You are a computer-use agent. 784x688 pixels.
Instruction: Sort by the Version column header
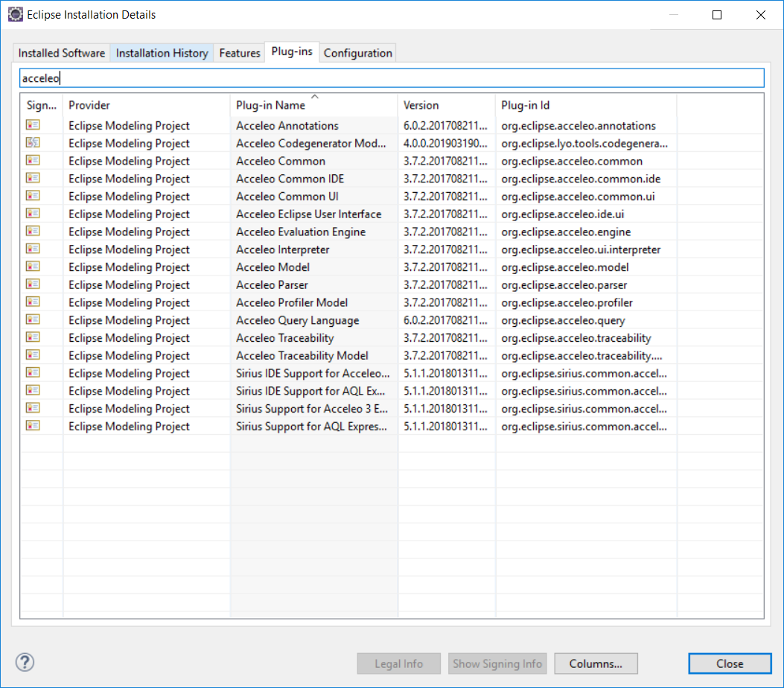pyautogui.click(x=447, y=105)
